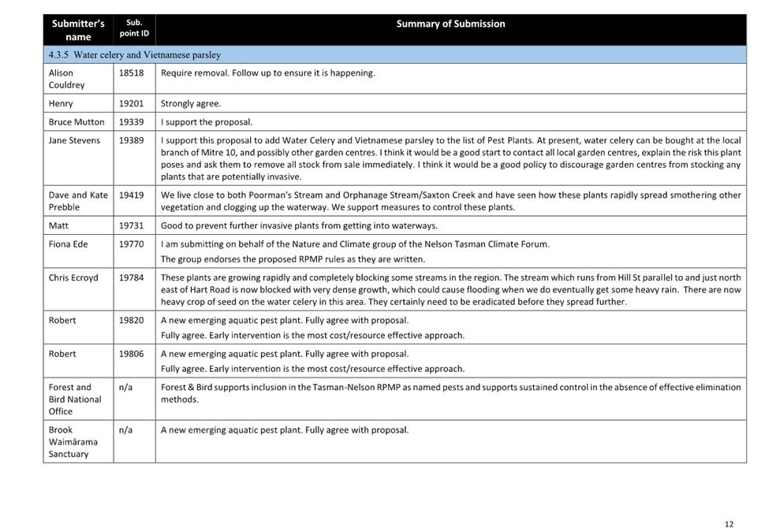Image resolution: width=776 pixels, height=532 pixels.
Task: Click the summary 'Good to prevent further invasive plants…'
Action: pyautogui.click(x=299, y=226)
